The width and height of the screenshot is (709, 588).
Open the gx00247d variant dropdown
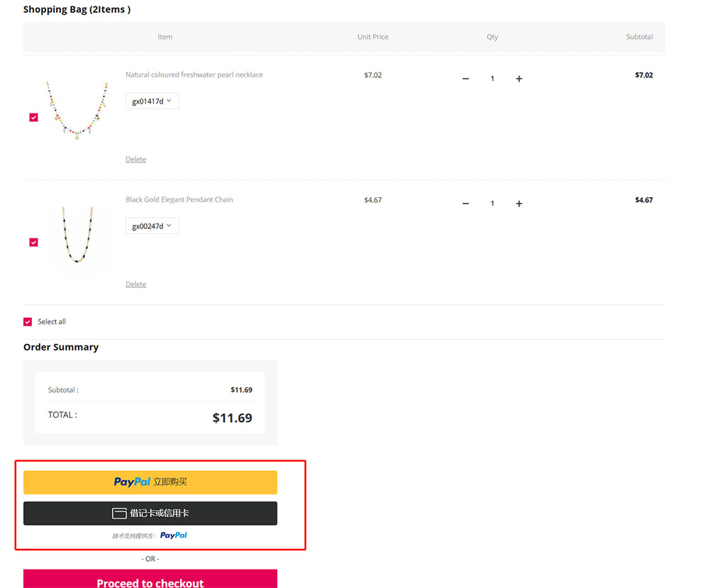point(152,226)
